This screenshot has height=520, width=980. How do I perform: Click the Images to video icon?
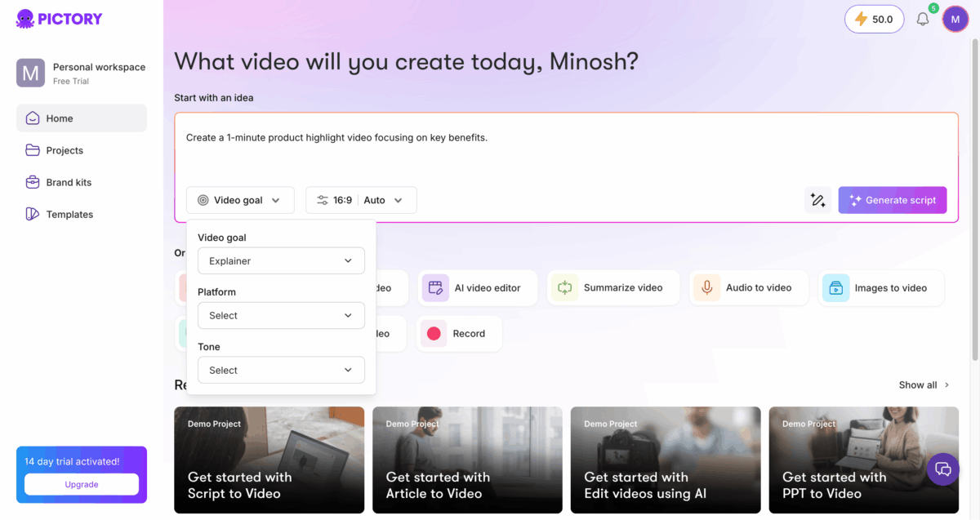click(x=835, y=287)
